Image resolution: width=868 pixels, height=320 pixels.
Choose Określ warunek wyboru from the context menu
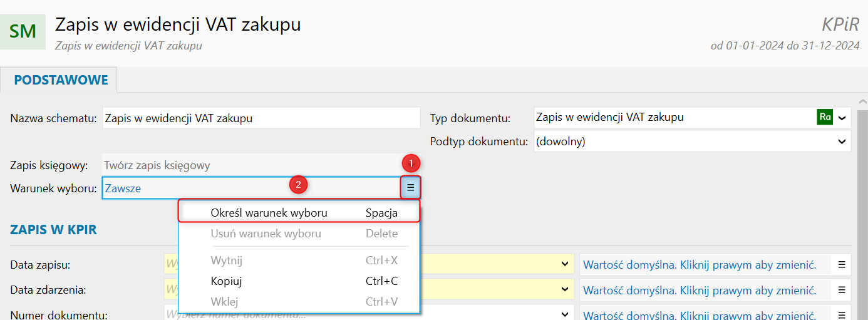click(269, 213)
